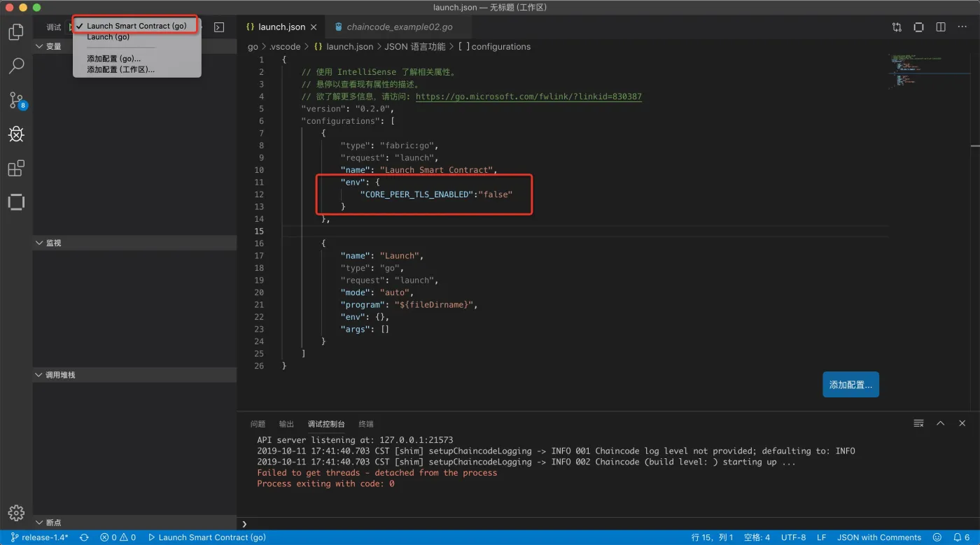Open the Extensions view in activity bar
The width and height of the screenshot is (980, 545).
click(16, 168)
